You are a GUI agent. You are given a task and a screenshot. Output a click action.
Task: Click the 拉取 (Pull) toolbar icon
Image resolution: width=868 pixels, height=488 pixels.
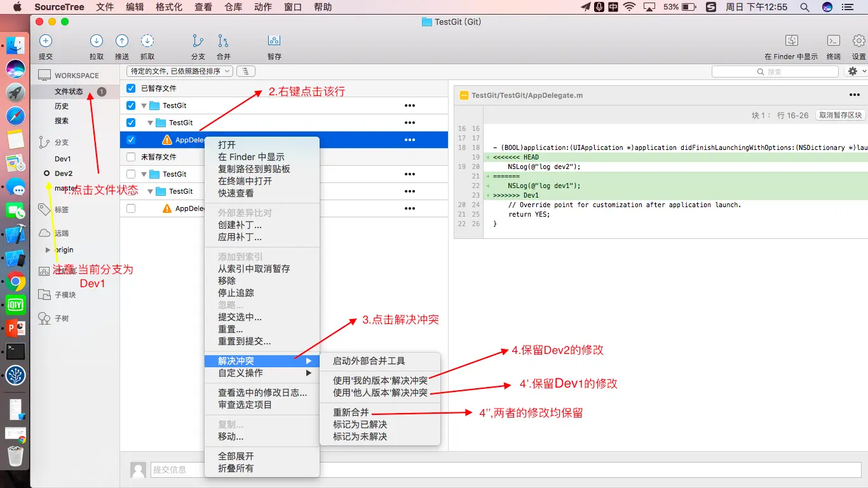pyautogui.click(x=97, y=41)
